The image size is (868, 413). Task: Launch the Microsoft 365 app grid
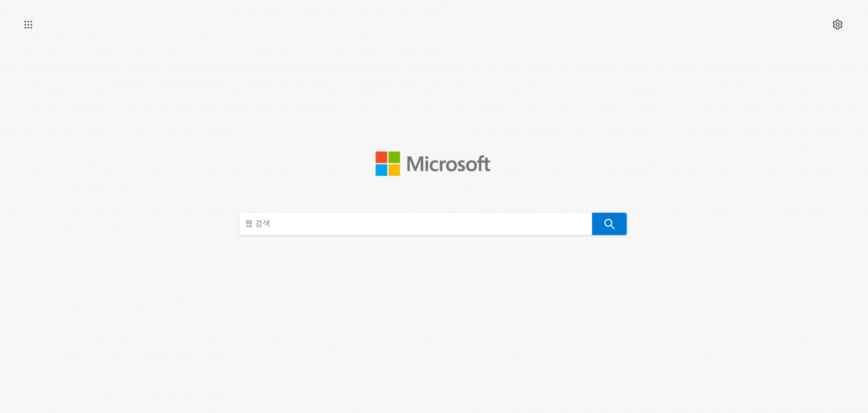(x=28, y=24)
